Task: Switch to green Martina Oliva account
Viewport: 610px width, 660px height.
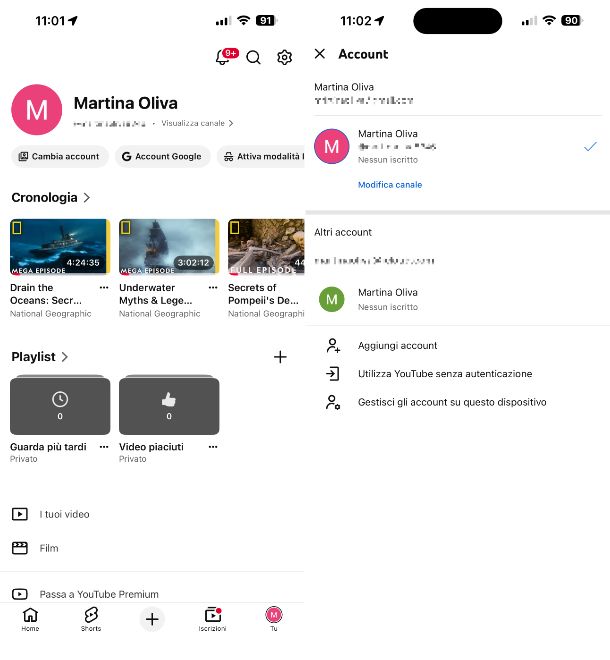Action: (458, 299)
